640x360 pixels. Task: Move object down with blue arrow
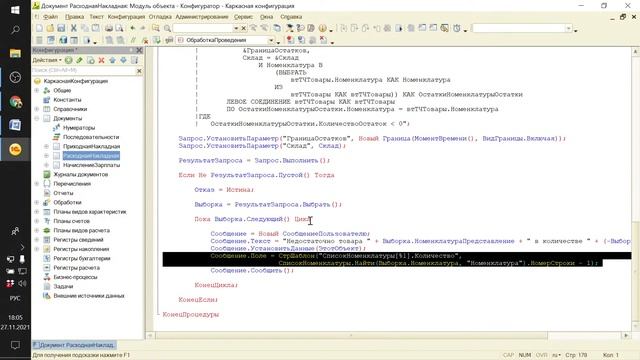123,60
